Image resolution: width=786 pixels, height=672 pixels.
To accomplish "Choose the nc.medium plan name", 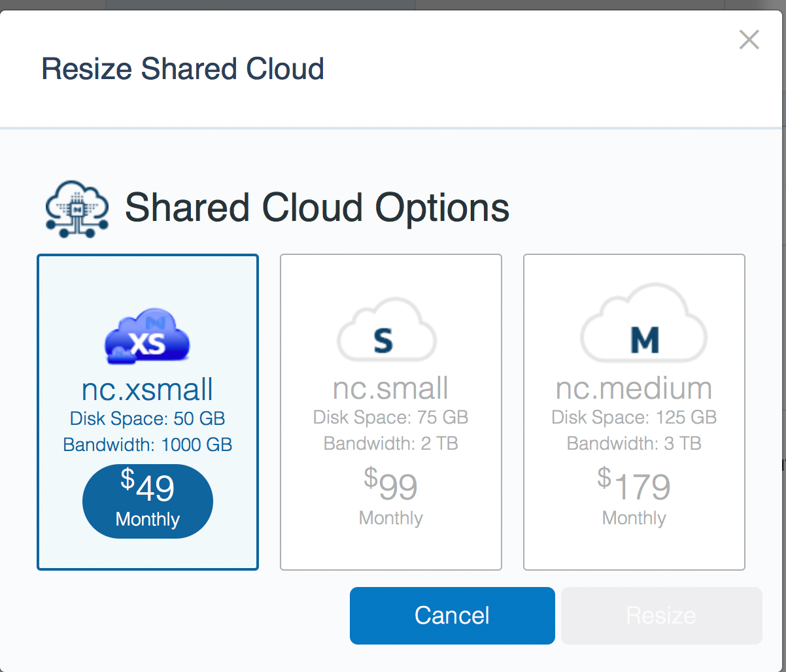I will 634,388.
